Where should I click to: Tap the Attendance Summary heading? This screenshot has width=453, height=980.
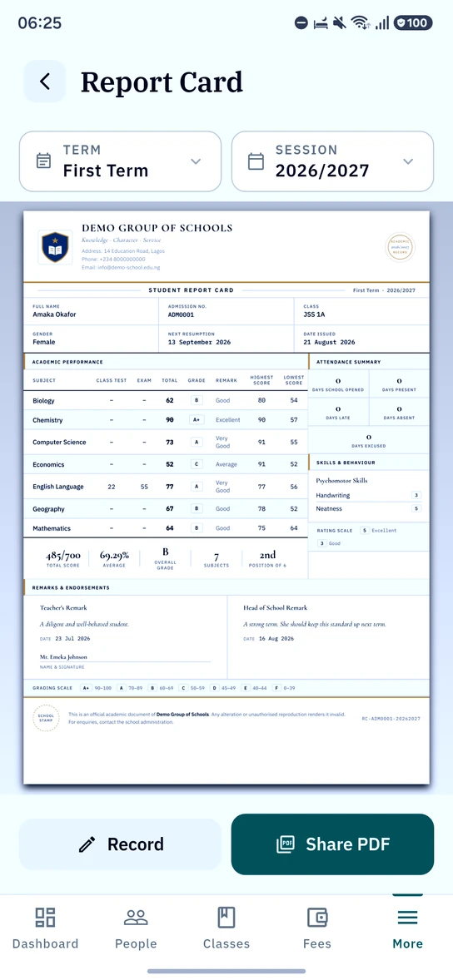(x=349, y=362)
